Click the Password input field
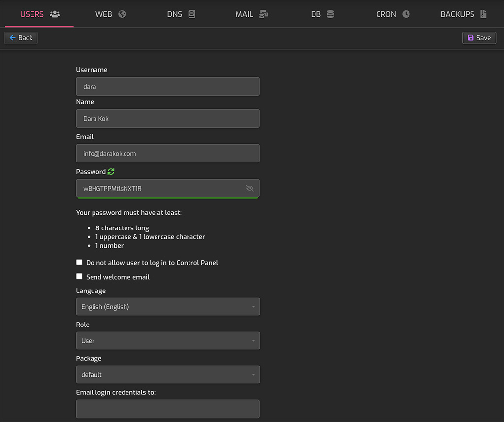This screenshot has height=422, width=504. [168, 188]
